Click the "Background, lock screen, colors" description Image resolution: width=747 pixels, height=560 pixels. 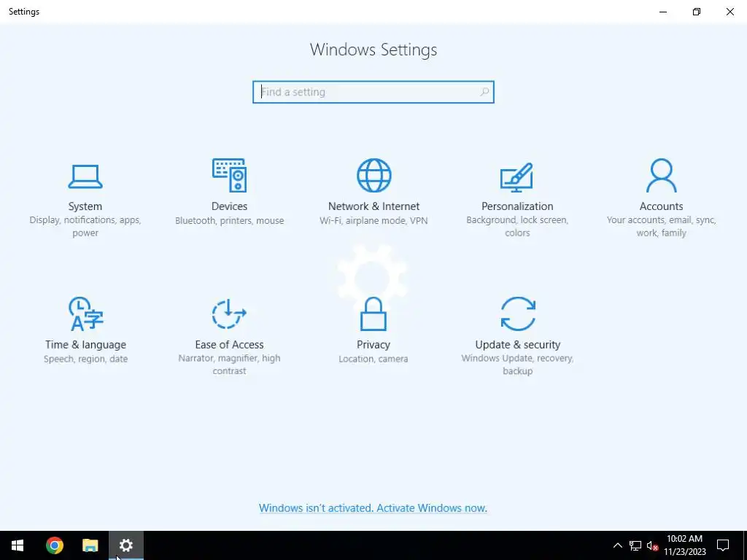pyautogui.click(x=517, y=226)
